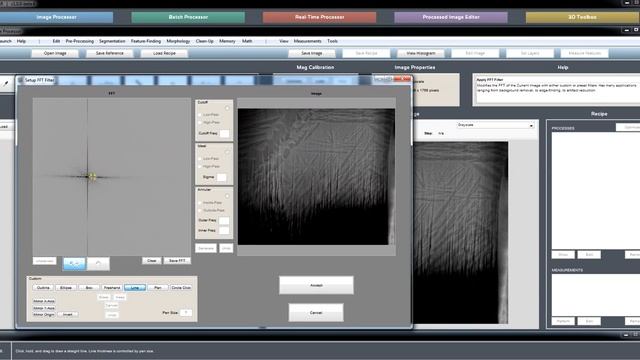Viewport: 640px width, 360px height.
Task: Select the pencil tool icon at left edge
Action: click(6, 83)
